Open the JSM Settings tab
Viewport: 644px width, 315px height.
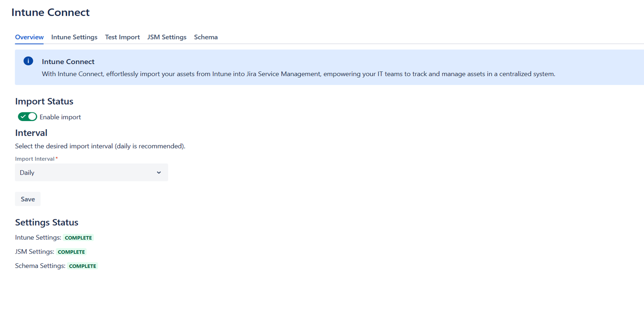point(167,37)
